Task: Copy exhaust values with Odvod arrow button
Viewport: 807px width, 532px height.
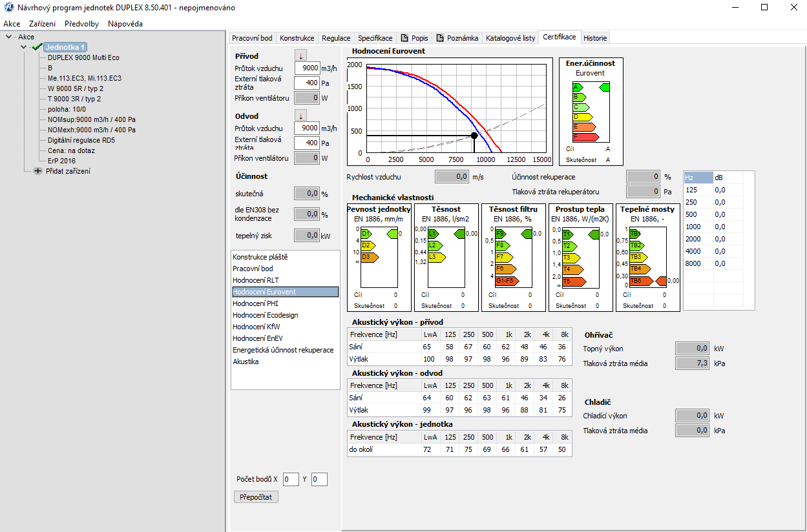Action: [x=300, y=116]
